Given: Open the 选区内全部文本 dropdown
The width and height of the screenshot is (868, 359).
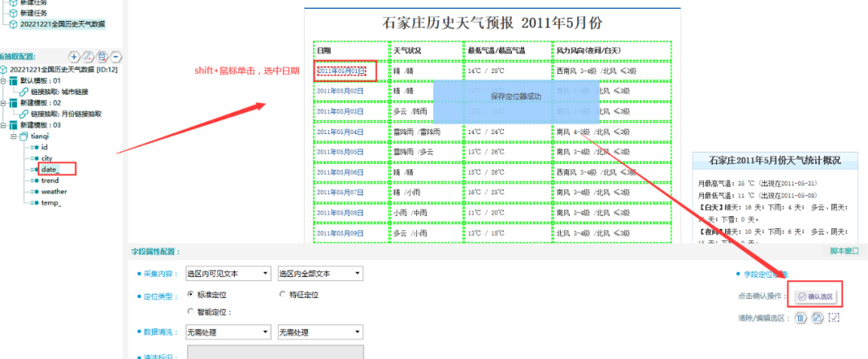Looking at the screenshot, I should point(318,273).
